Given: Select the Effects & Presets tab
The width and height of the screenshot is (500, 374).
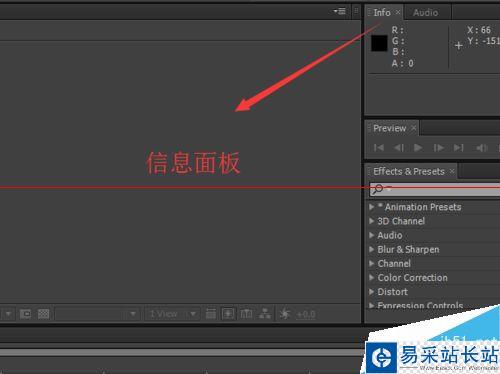Looking at the screenshot, I should 409,171.
